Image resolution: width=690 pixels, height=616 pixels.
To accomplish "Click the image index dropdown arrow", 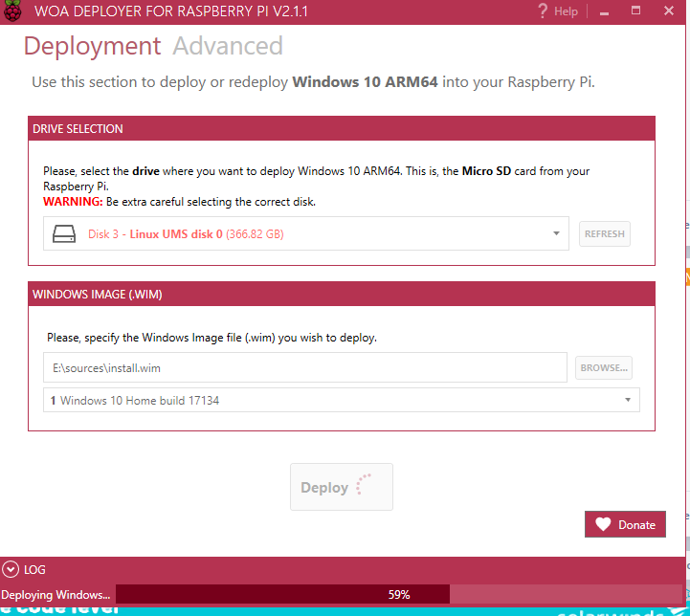I will (628, 400).
